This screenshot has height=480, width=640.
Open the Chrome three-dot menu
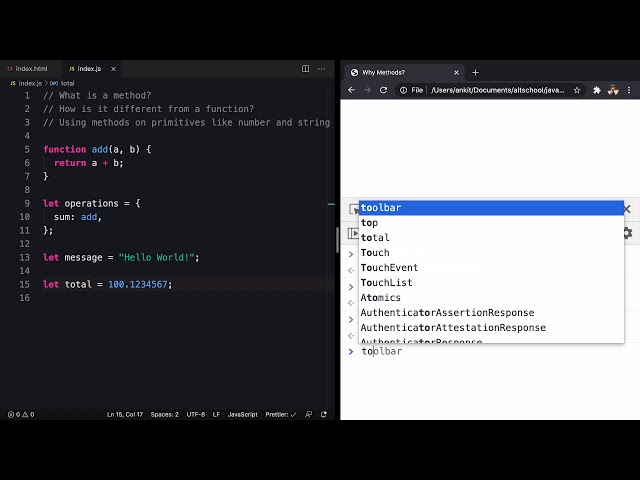click(629, 90)
